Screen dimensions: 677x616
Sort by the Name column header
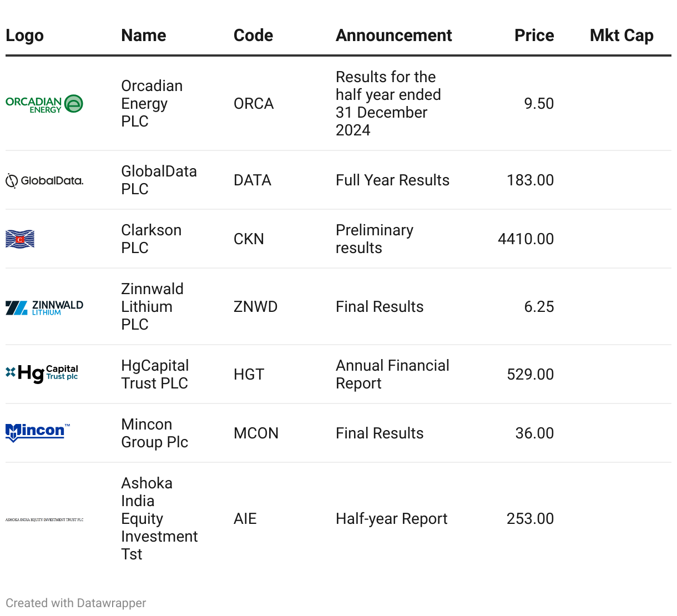(144, 36)
